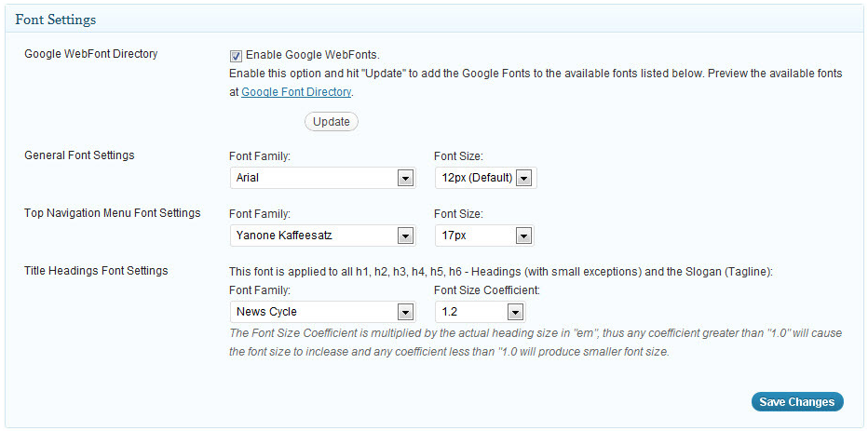
Task: Expand the Font Size Coefficient 1.2 dropdown
Action: [480, 312]
